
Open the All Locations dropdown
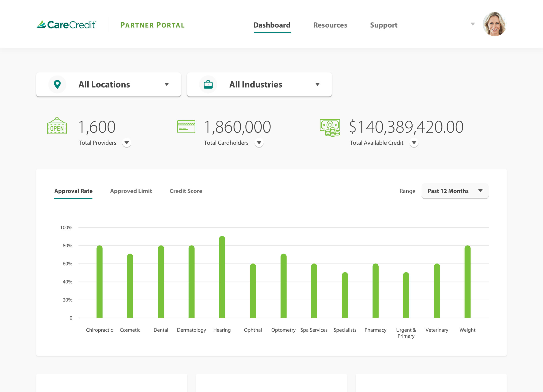[108, 84]
